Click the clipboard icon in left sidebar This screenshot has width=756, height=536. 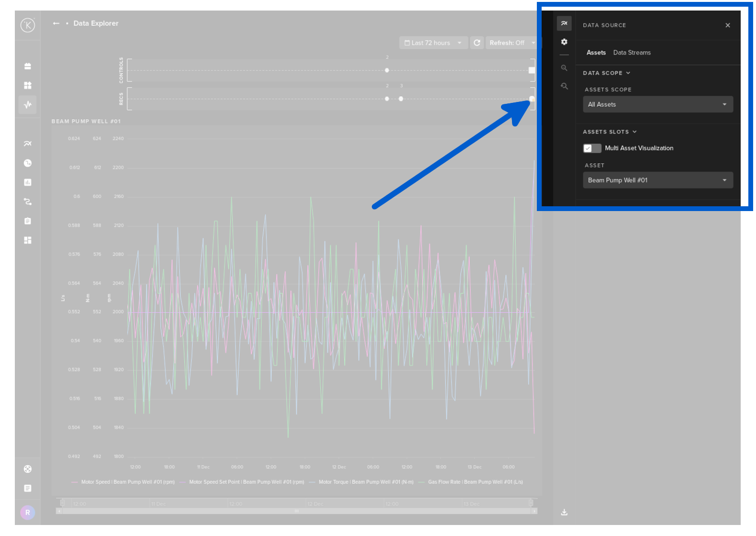28,221
